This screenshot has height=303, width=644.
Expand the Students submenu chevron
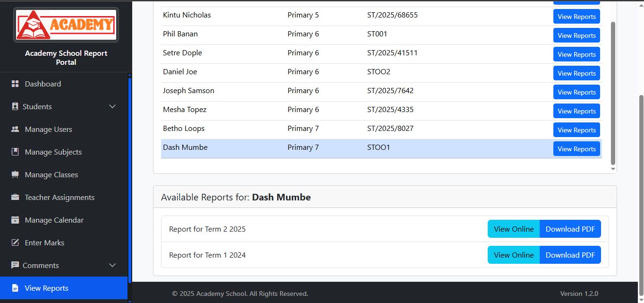[x=112, y=106]
